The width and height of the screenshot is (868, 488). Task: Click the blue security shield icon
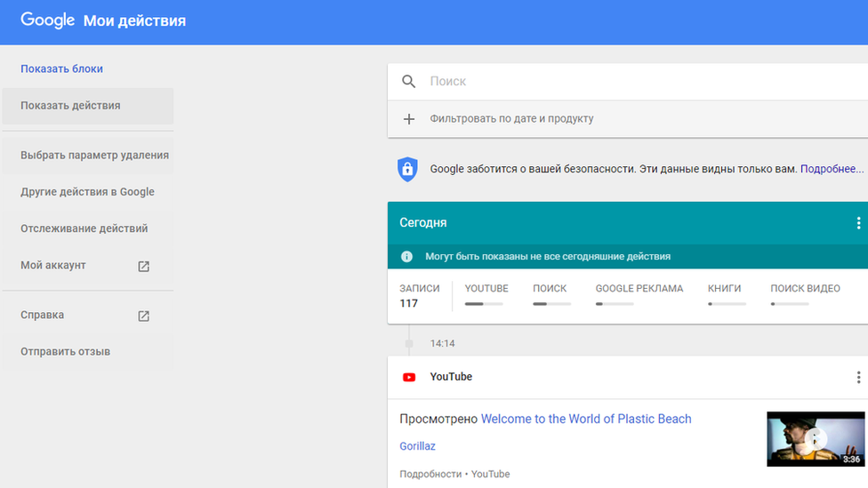(x=407, y=169)
